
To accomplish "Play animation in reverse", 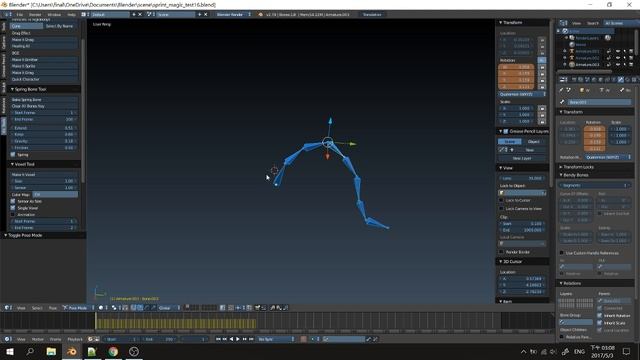I will (x=231, y=339).
